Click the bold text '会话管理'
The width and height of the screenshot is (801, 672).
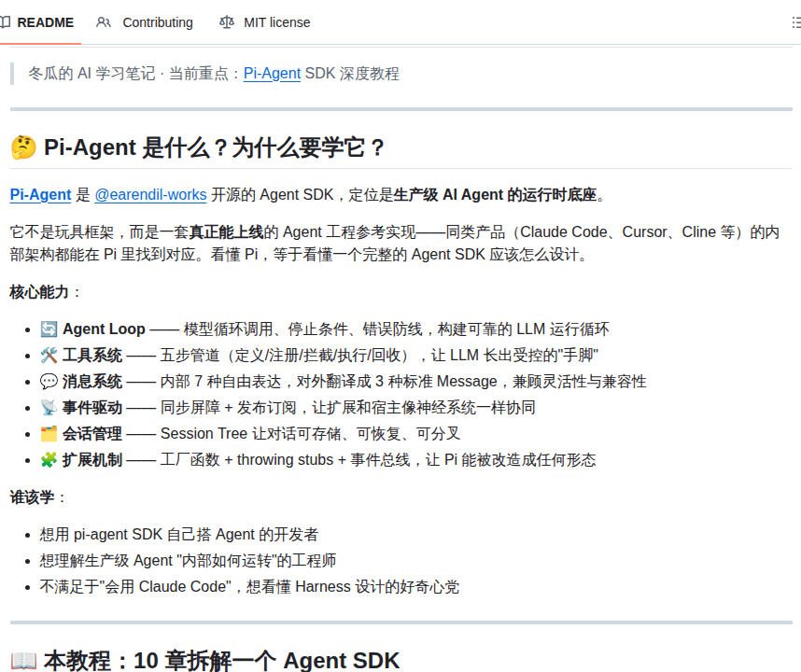(x=92, y=433)
